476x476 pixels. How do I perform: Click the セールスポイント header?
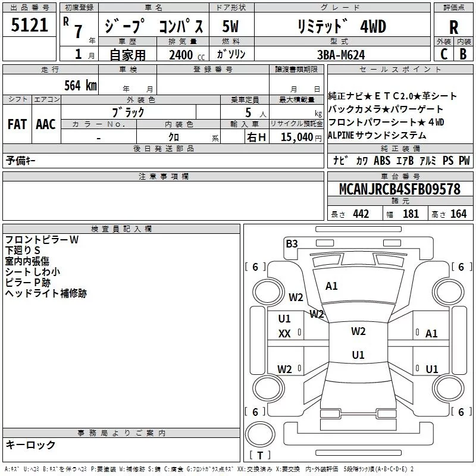[400, 69]
